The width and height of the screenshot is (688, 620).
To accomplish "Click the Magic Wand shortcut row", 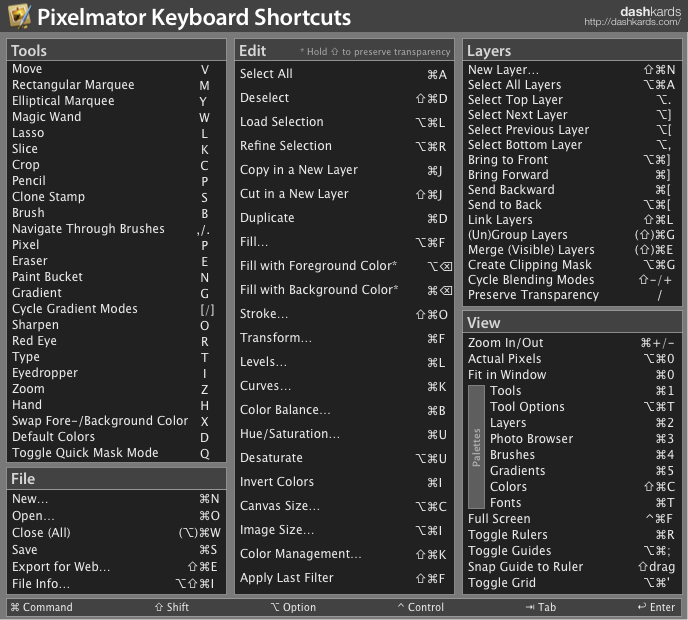I will [x=116, y=117].
